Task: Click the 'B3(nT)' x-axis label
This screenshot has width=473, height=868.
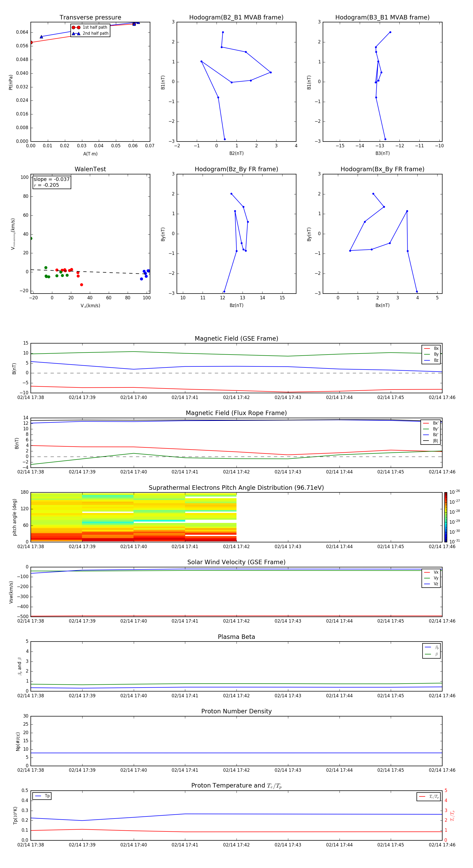Action: pyautogui.click(x=382, y=153)
